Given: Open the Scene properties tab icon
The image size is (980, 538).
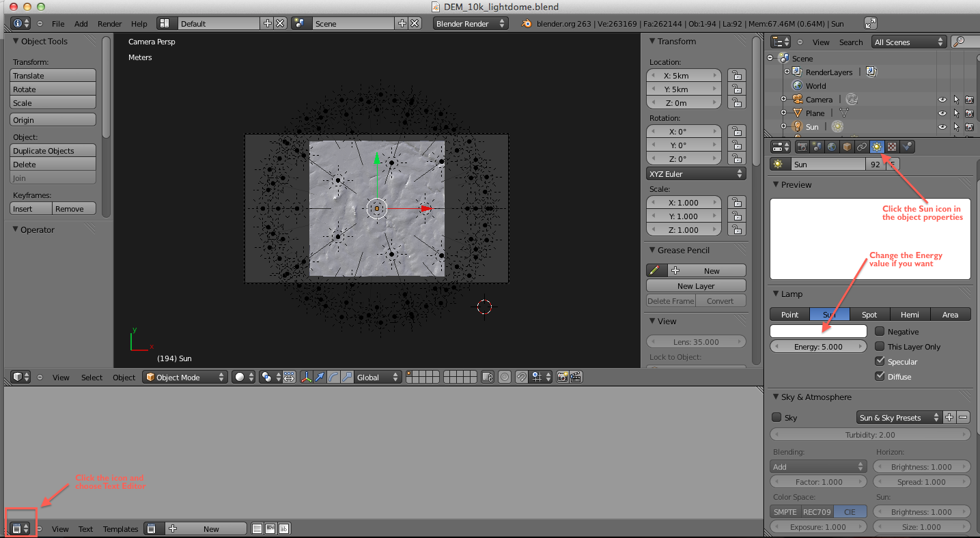Looking at the screenshot, I should coord(817,147).
